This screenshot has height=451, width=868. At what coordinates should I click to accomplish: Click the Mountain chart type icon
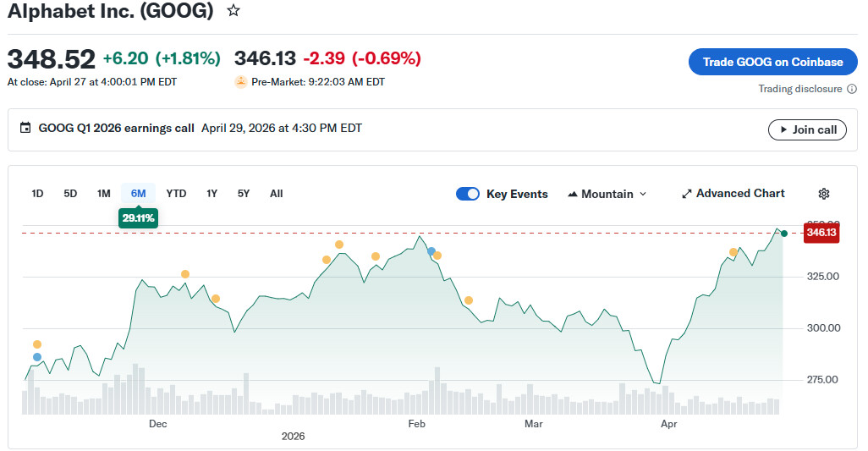[x=573, y=194]
